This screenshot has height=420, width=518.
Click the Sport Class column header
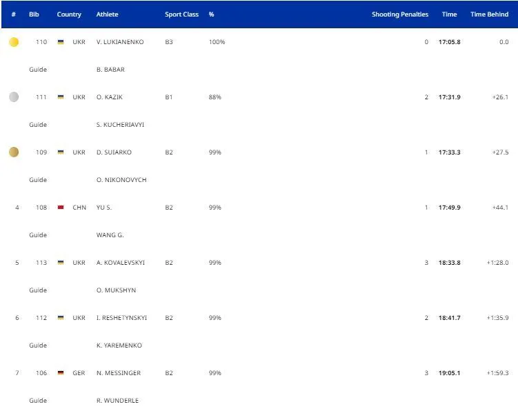coord(181,14)
